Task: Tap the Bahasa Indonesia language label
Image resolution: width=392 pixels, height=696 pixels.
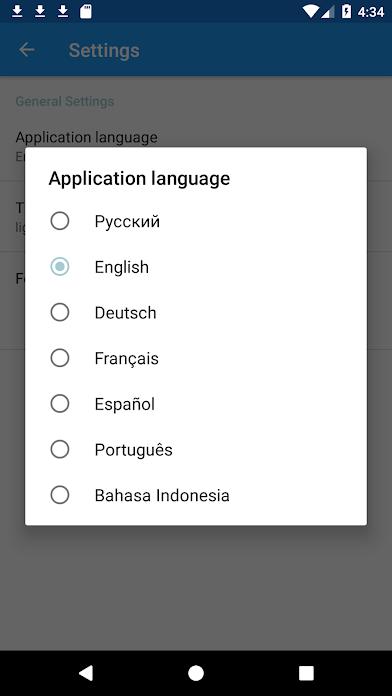Action: pos(162,495)
